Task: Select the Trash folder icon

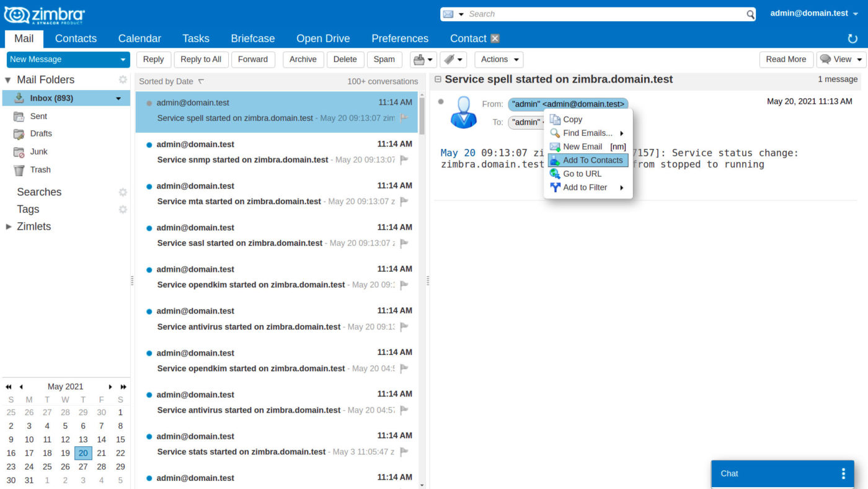Action: 19,169
